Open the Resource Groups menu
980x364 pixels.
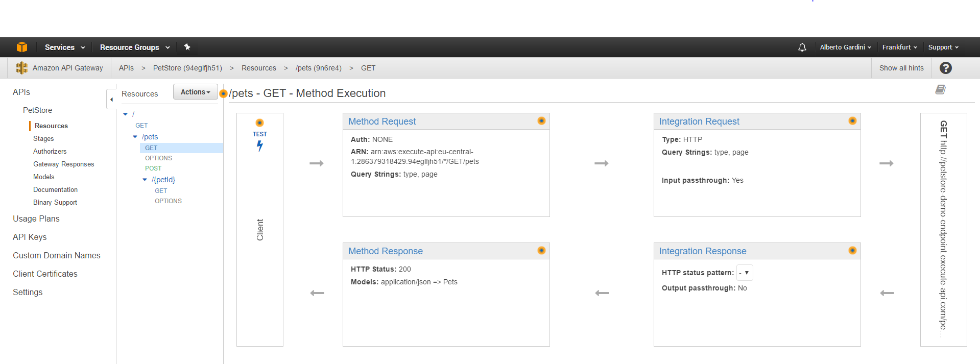(134, 47)
